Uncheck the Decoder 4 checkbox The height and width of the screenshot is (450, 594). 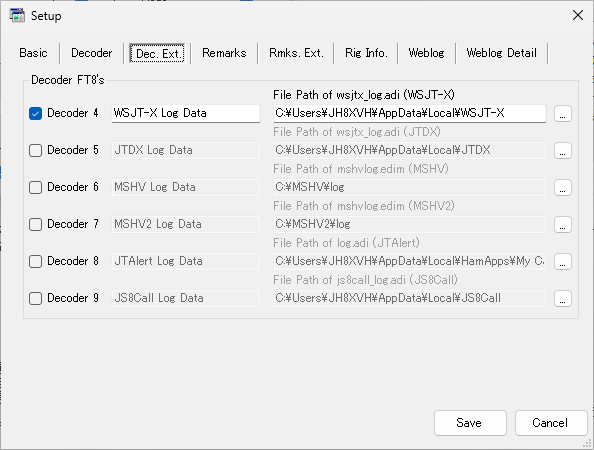pos(36,113)
